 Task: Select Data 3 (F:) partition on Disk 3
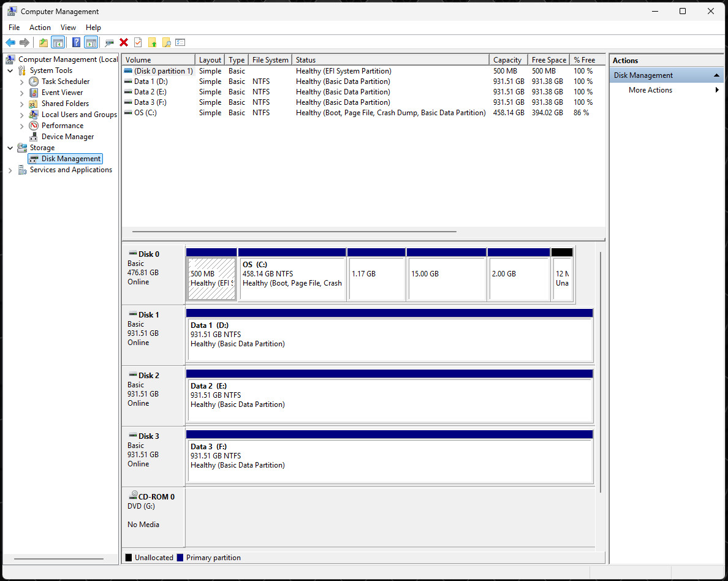pyautogui.click(x=390, y=457)
